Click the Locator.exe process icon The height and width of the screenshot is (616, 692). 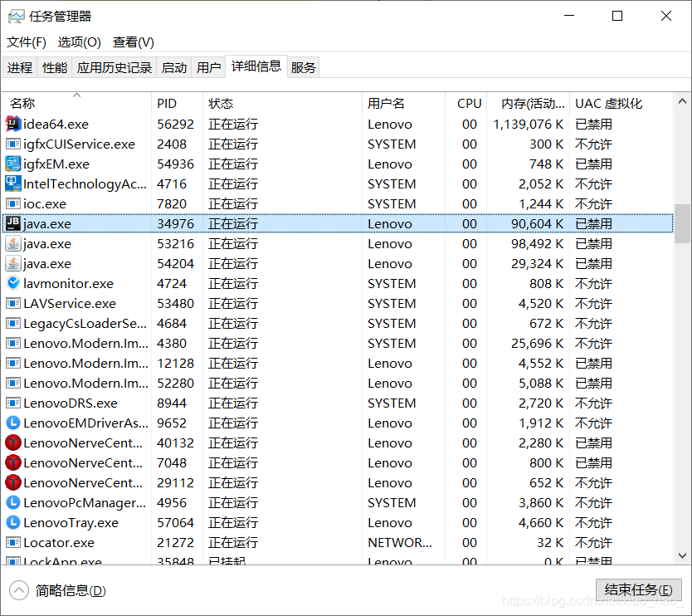tap(13, 542)
